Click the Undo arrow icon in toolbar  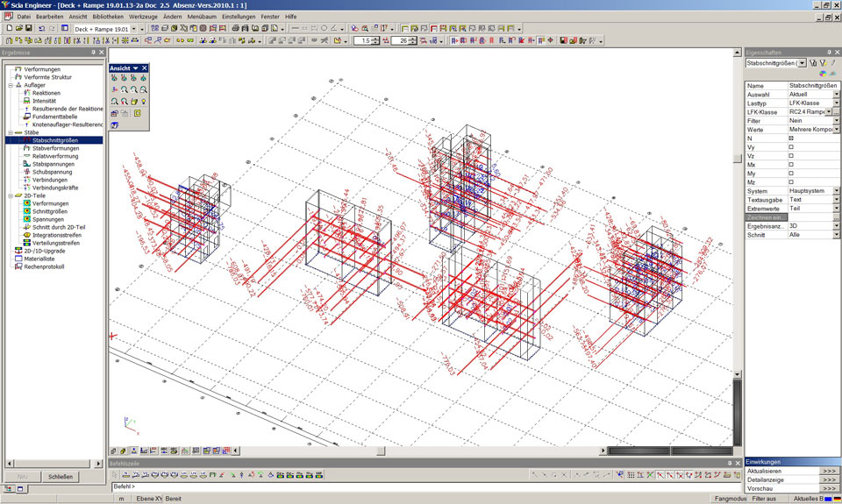41,28
